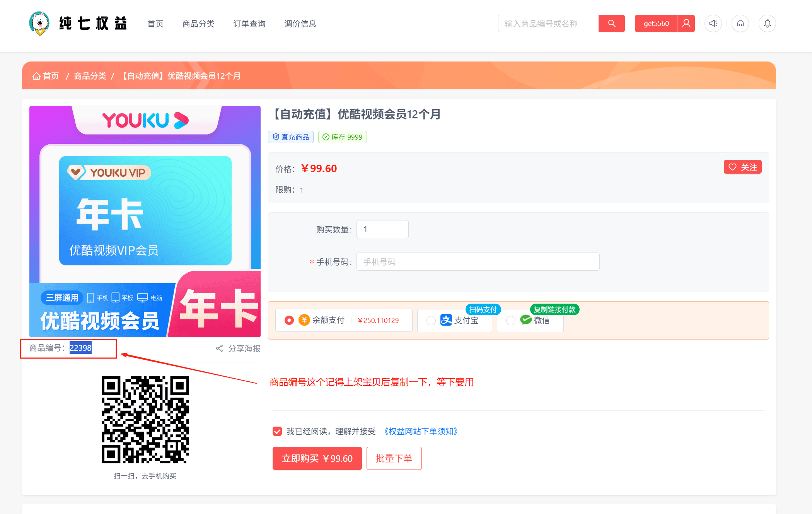Go to 商品分类 in breadcrumb
The width and height of the screenshot is (812, 514).
point(90,76)
